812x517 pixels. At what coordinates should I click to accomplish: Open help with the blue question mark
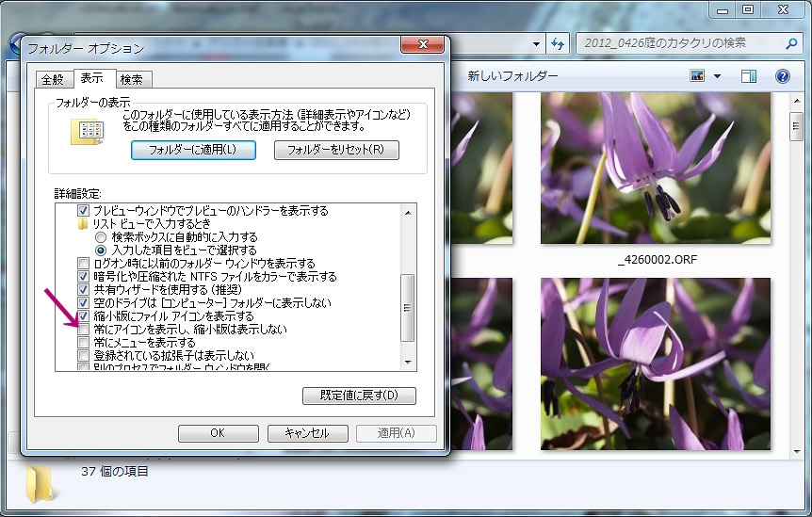pyautogui.click(x=782, y=75)
